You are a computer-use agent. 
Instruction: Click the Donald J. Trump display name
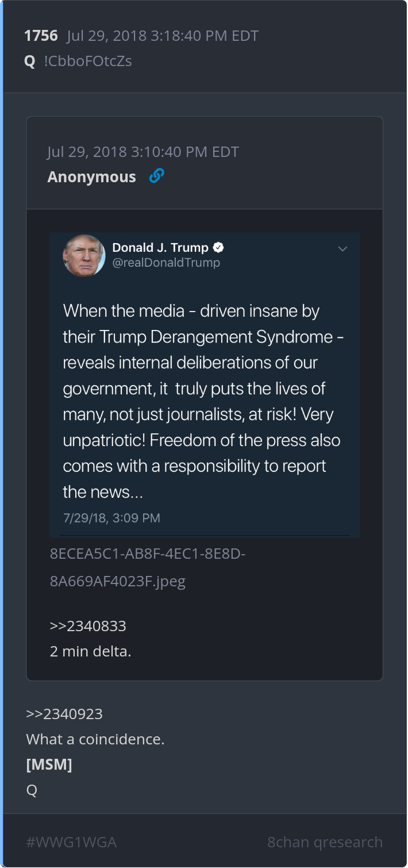pos(160,248)
